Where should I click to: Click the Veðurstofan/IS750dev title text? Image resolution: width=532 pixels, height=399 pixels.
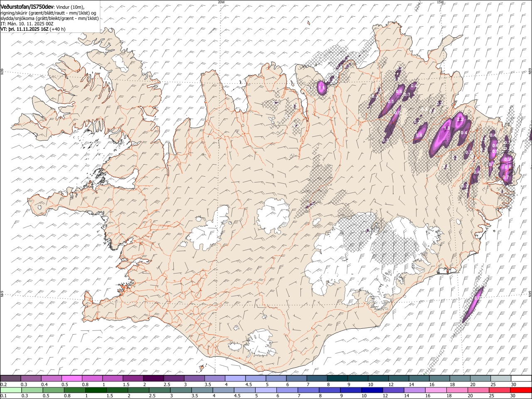27,6
